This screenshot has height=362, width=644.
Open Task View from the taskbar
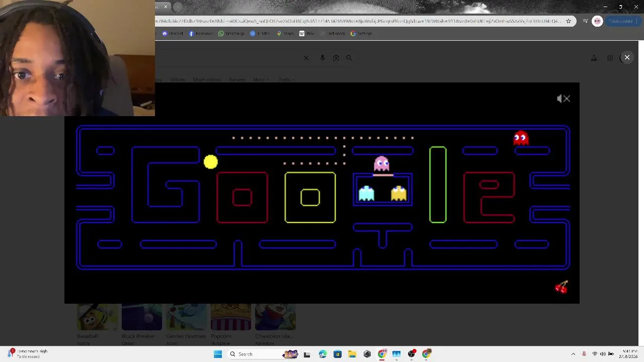(x=307, y=354)
